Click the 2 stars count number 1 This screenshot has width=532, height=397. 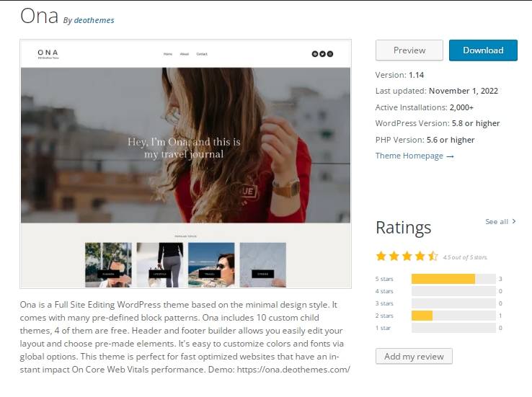coord(500,316)
